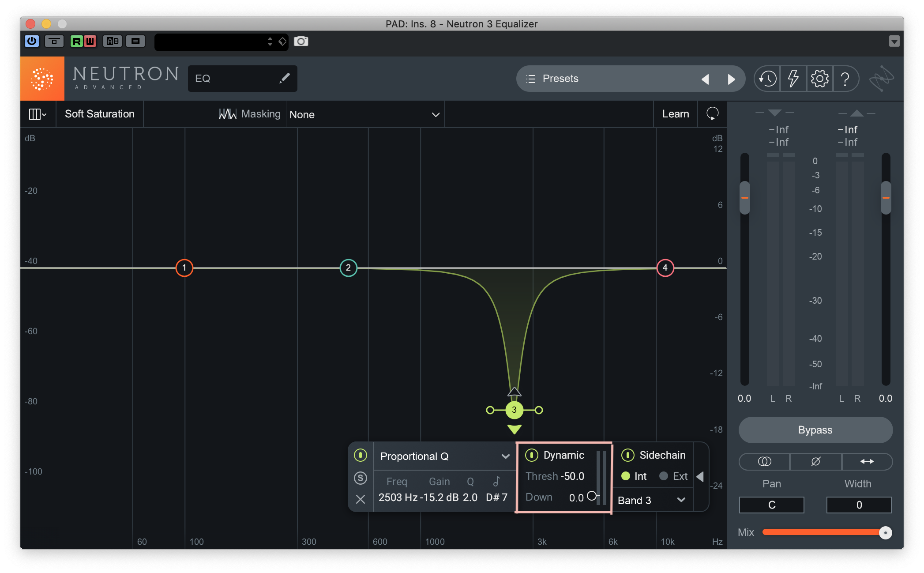Open the Band 3 sidechain dropdown
Viewport: 924px width, 573px height.
652,500
